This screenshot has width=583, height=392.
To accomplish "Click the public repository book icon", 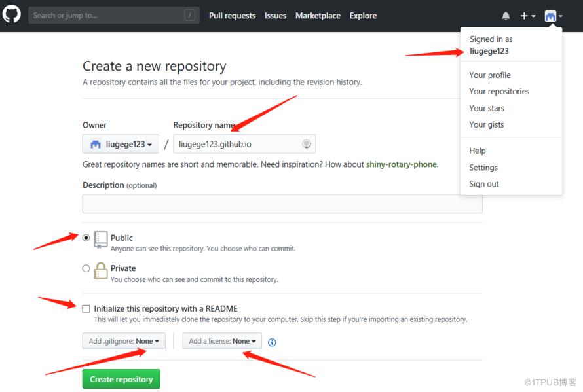I will 100,240.
